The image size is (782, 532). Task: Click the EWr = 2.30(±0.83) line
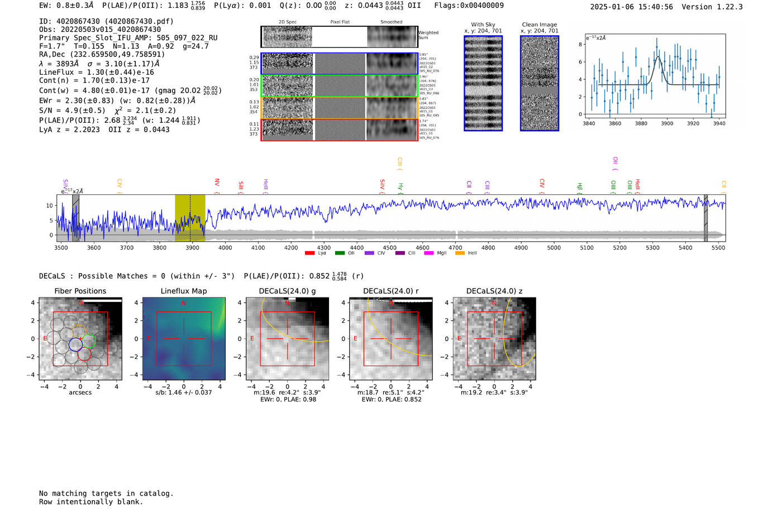(x=117, y=100)
